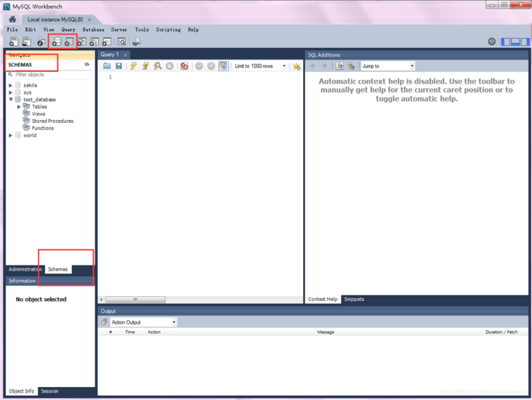Switch to the Schemas tab

tap(57, 269)
